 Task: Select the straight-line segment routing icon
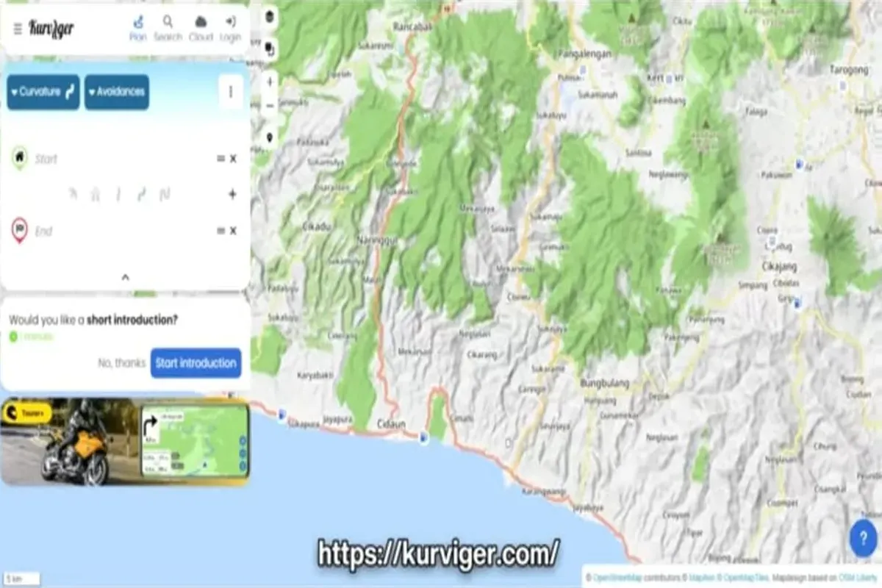pyautogui.click(x=118, y=195)
